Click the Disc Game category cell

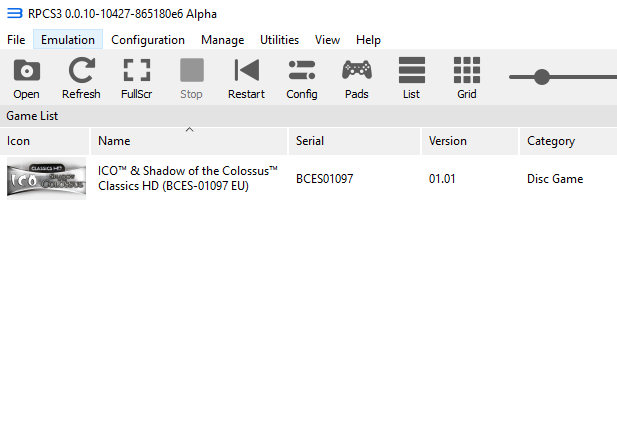click(555, 179)
